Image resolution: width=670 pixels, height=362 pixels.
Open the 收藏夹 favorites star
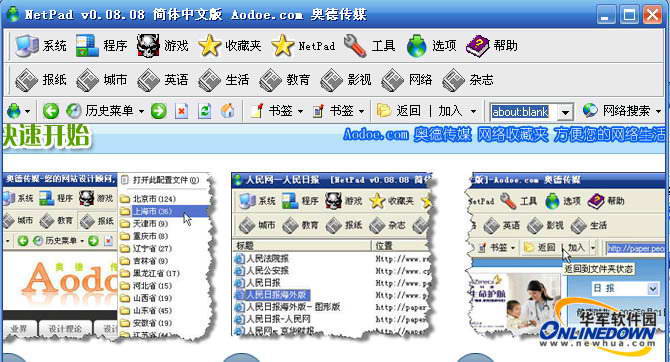209,46
